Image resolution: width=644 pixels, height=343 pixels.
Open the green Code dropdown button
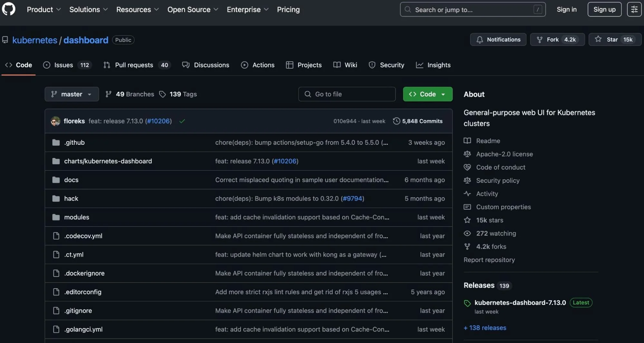point(428,94)
